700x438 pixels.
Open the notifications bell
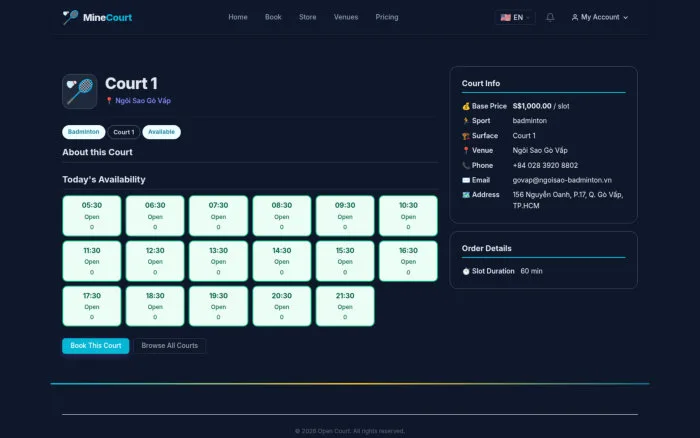550,17
